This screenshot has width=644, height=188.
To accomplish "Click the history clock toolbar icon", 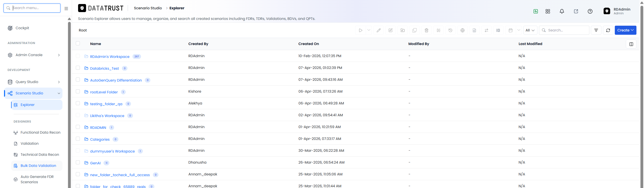I will coord(450,30).
